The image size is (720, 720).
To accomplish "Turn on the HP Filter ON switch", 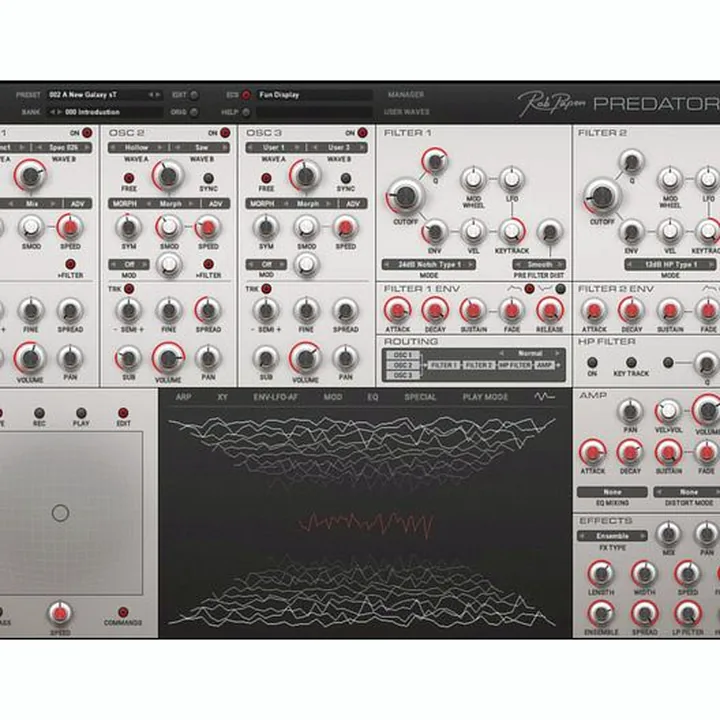I will 592,362.
